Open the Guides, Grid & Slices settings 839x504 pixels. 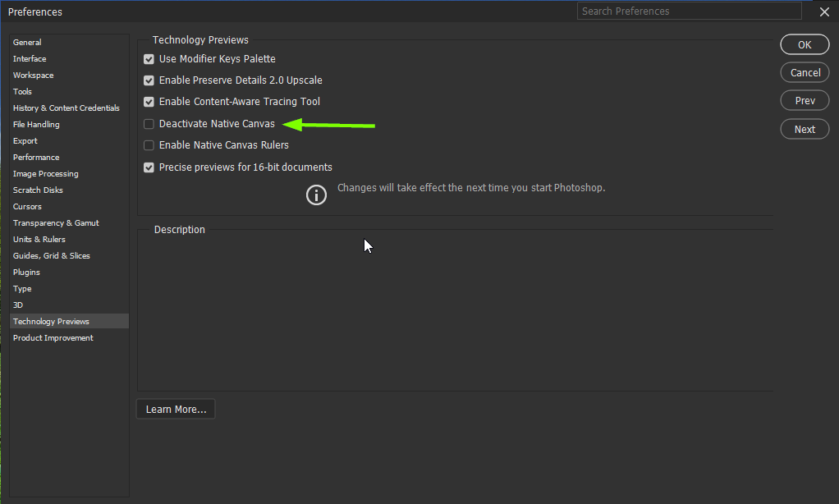(51, 255)
